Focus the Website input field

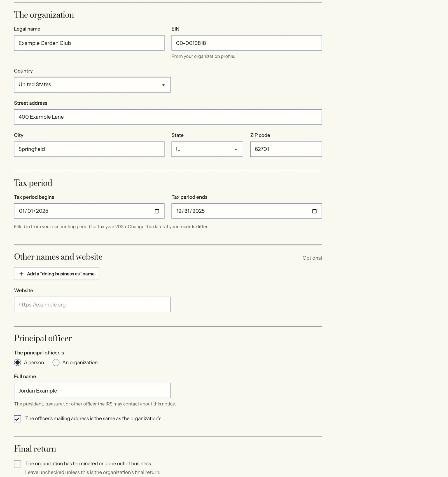click(92, 304)
